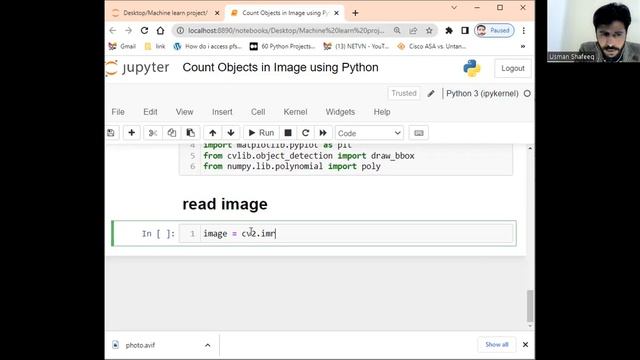Open the Extensions puzzle icon
This screenshot has width=640, height=360.
[x=449, y=31]
